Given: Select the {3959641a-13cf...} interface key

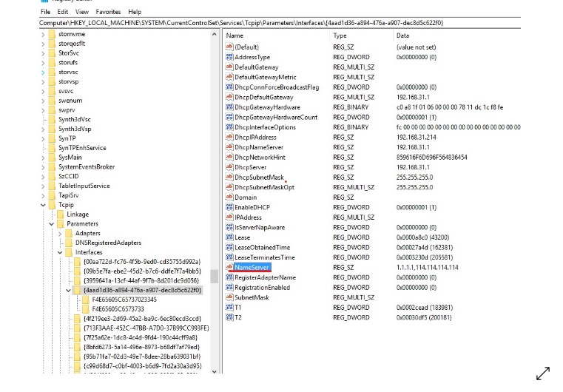Looking at the screenshot, I should (x=141, y=281).
